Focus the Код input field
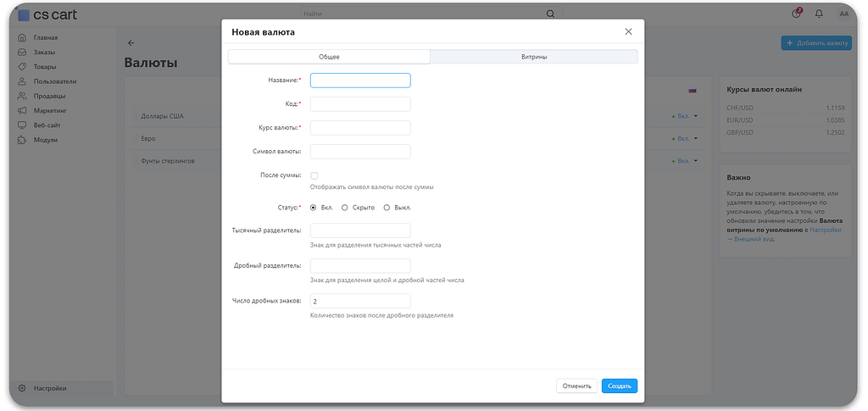868x411 pixels. (360, 104)
